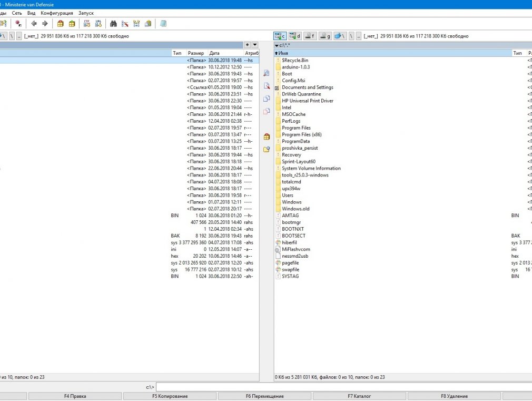This screenshot has width=532, height=401.
Task: Open left panel directory history dropdown arrow
Action: click(x=255, y=45)
